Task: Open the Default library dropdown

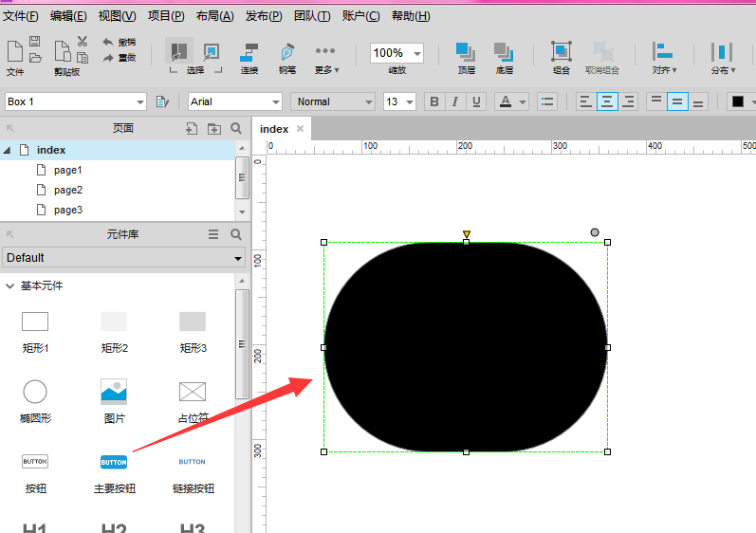Action: [124, 258]
